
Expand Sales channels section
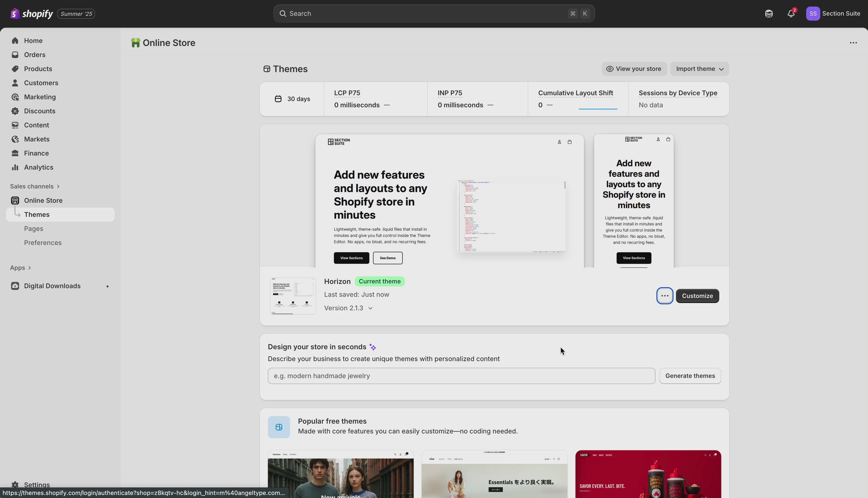[x=35, y=186]
